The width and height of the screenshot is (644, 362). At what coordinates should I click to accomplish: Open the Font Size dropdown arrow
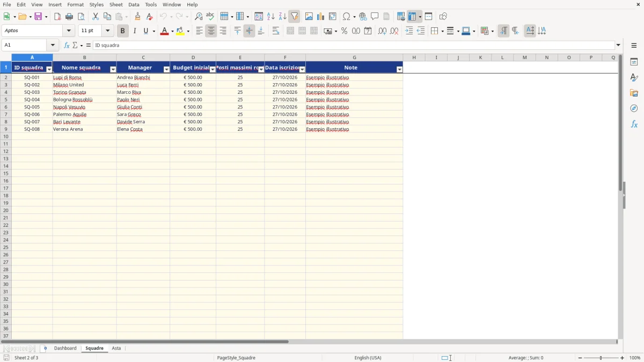107,31
